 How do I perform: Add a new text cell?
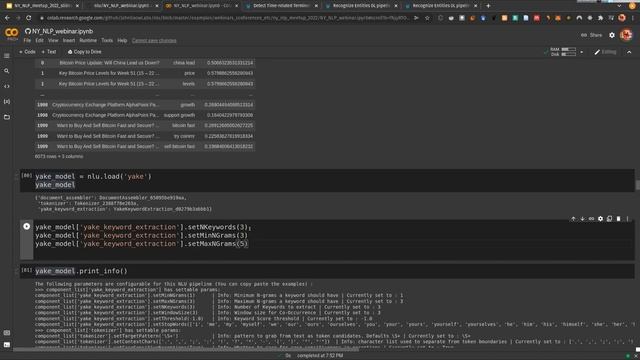49,52
